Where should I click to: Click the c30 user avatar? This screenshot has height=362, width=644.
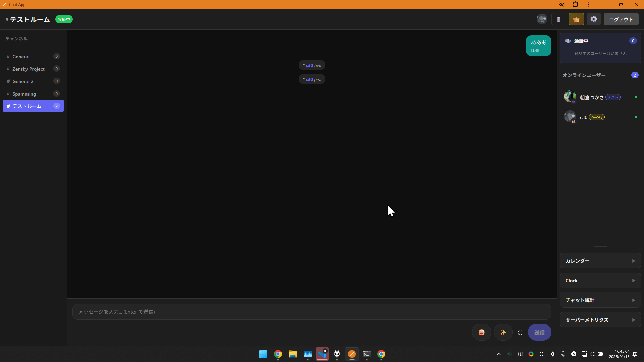[x=570, y=117]
